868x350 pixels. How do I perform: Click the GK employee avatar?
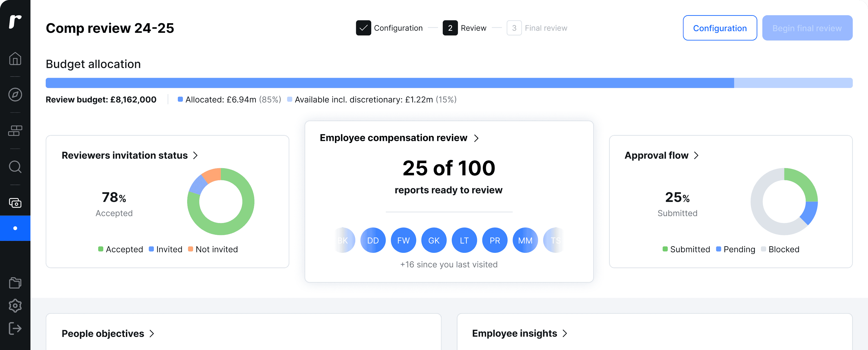point(434,240)
